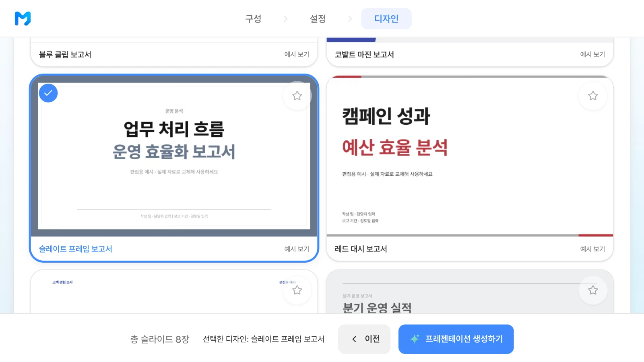The width and height of the screenshot is (644, 362).
Task: Favorite the 레드 대시 보고서 design star
Action: pos(593,96)
